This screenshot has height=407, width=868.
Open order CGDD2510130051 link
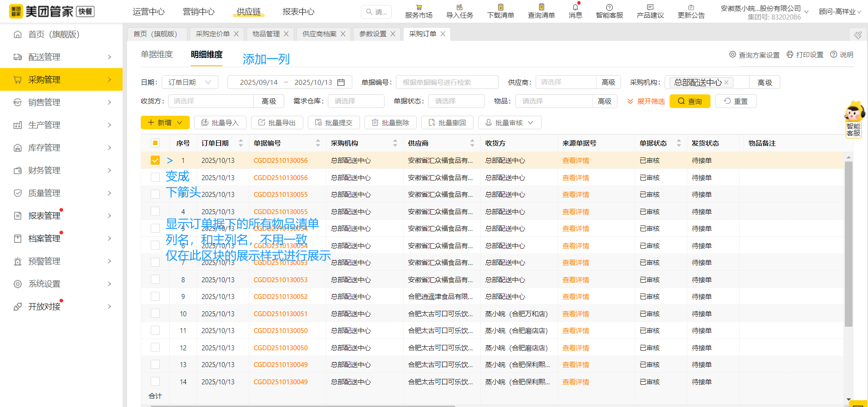(x=281, y=314)
